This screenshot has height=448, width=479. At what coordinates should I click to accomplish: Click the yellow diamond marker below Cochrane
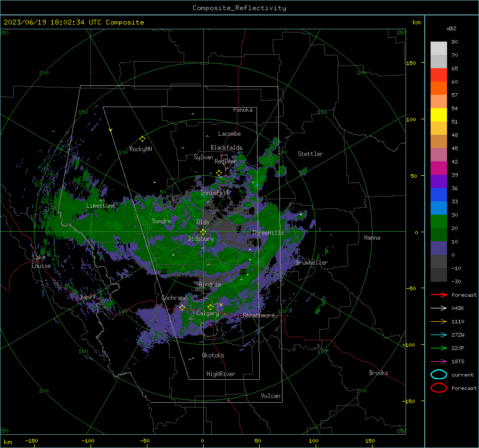(x=182, y=308)
